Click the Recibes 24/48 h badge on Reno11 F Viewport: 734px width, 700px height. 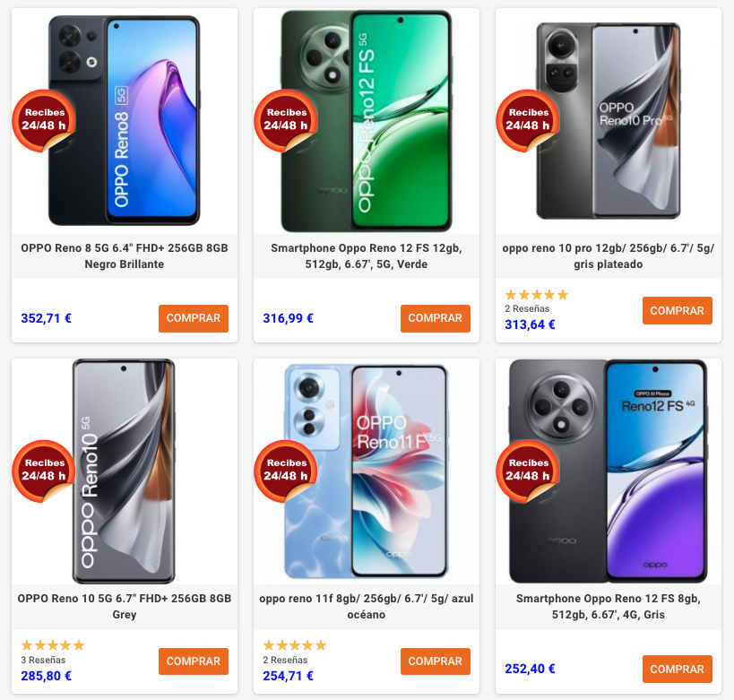point(286,471)
